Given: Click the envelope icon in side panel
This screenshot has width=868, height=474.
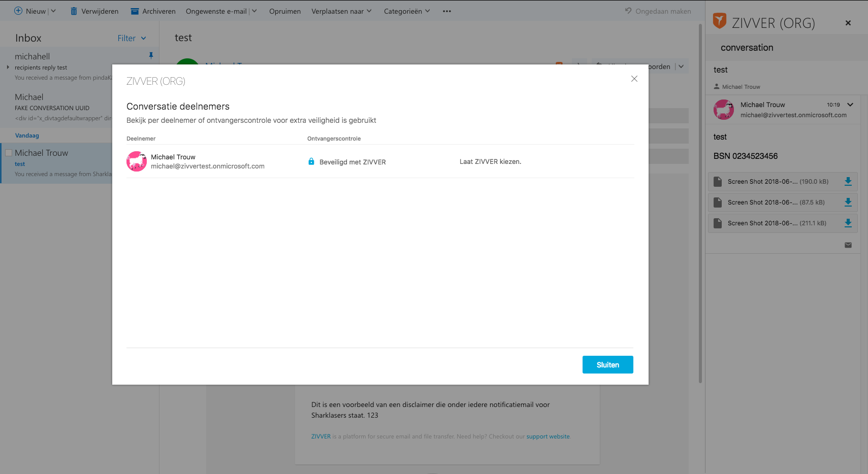Looking at the screenshot, I should pos(848,245).
